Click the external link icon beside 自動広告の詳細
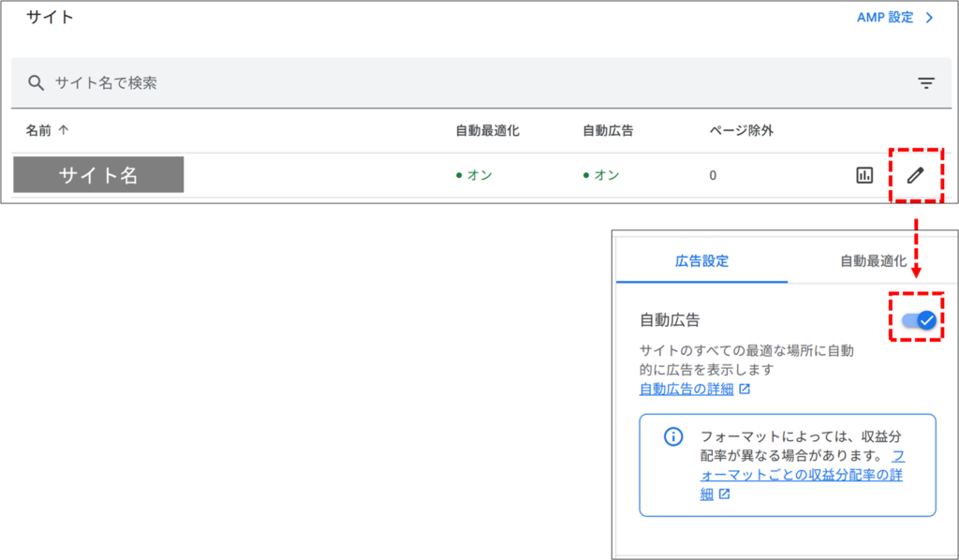 click(x=744, y=388)
